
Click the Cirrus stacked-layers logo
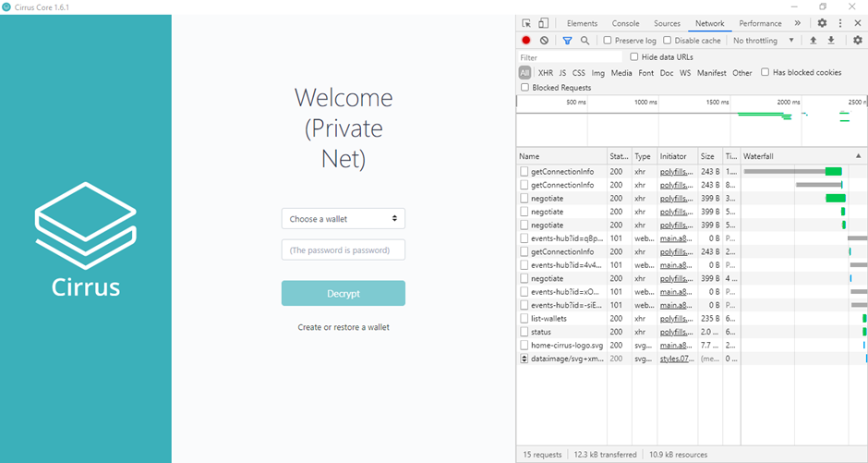click(x=86, y=226)
